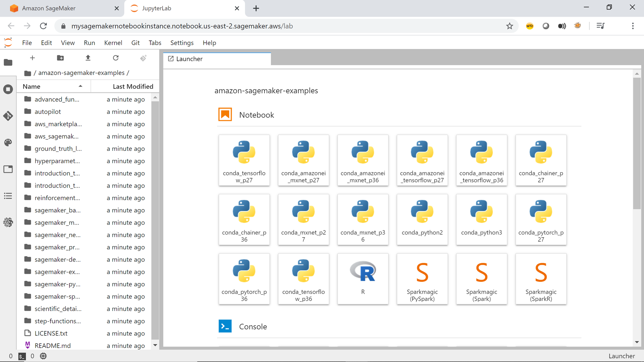Open the Git sidebar panel
Screen dimensions: 644x362
pos(8,116)
